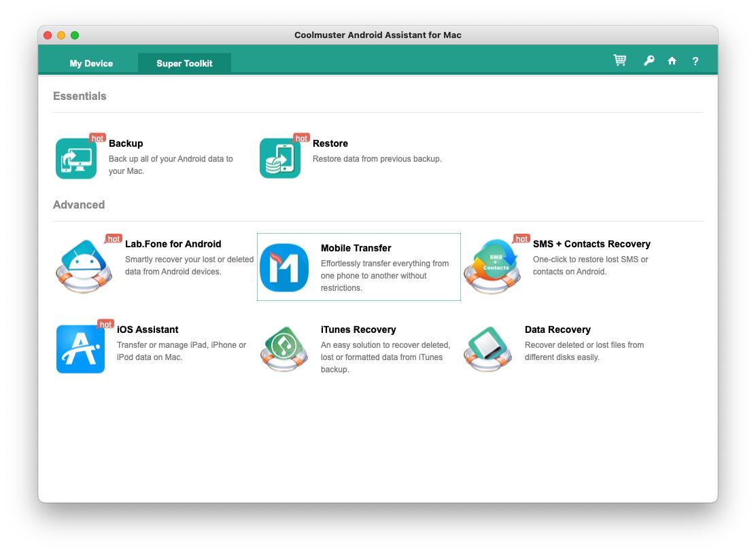Viewport: 756px width, 553px height.
Task: Click the Essentials section heading
Action: 80,96
